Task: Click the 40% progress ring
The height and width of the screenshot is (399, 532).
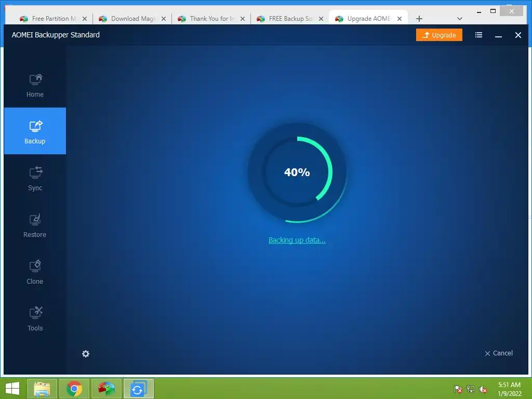Action: tap(297, 172)
